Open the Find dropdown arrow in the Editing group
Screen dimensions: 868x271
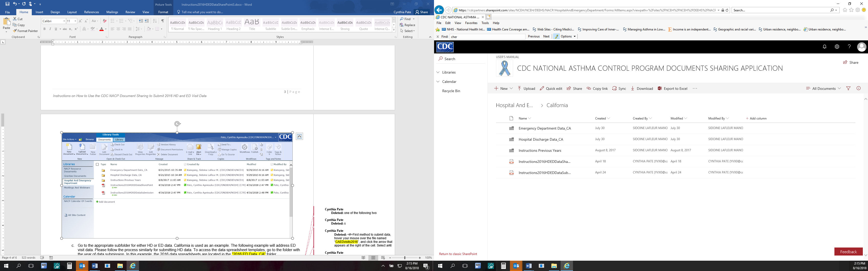click(414, 19)
